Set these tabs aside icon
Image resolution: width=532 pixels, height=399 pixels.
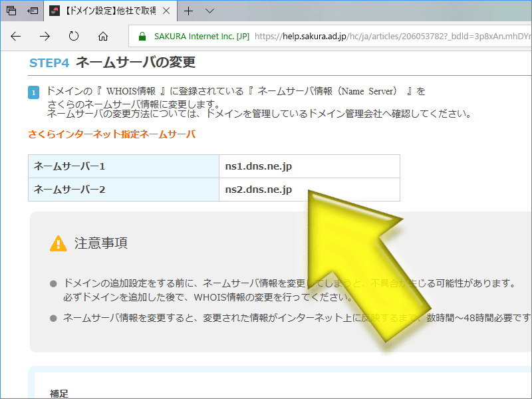33,11
